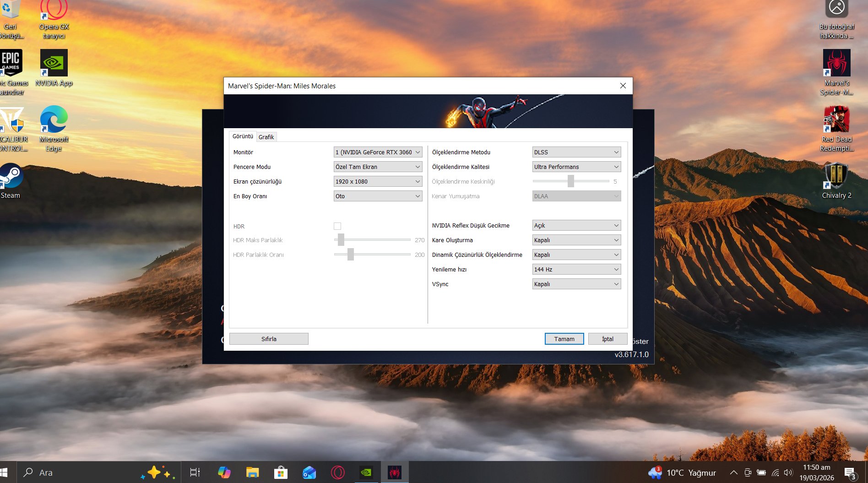Click the Spider-Man taskbar icon
This screenshot has width=868, height=483.
point(395,472)
